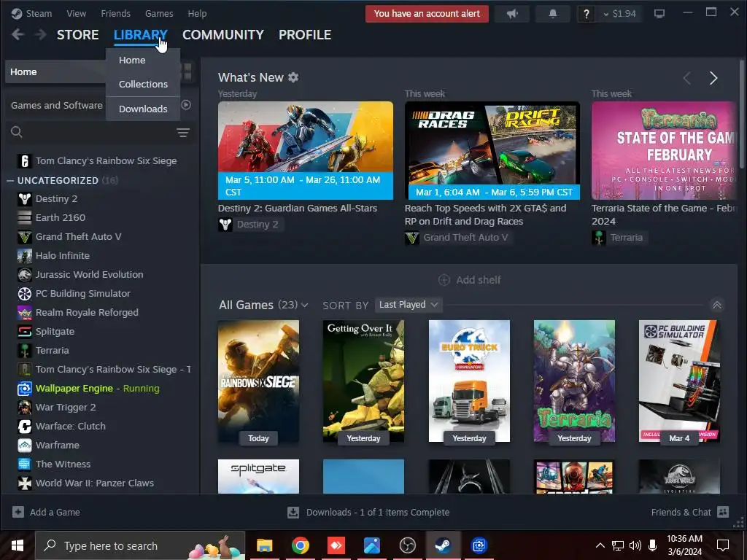747x560 pixels.
Task: Open the Rainbow Six Siege game cover
Action: pos(259,381)
